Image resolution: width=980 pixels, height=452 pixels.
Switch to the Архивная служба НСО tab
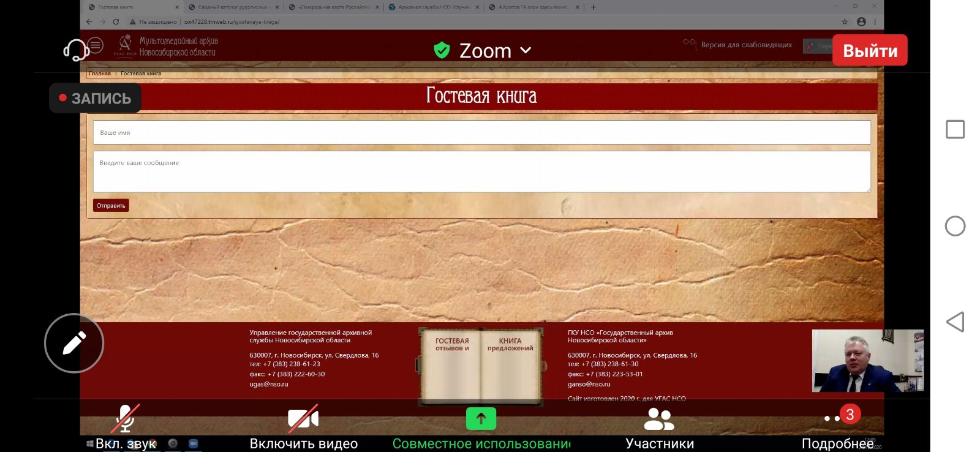click(x=433, y=7)
